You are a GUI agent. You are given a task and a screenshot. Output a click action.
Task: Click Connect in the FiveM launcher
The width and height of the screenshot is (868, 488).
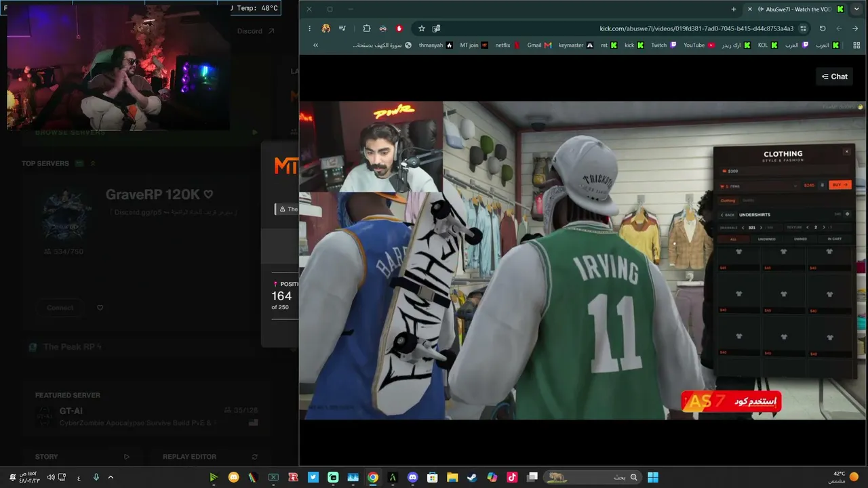click(x=60, y=308)
